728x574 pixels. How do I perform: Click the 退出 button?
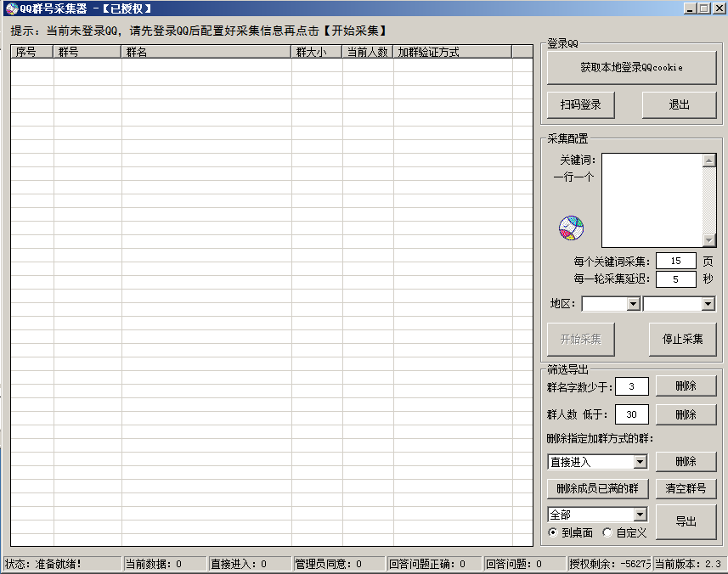(680, 105)
